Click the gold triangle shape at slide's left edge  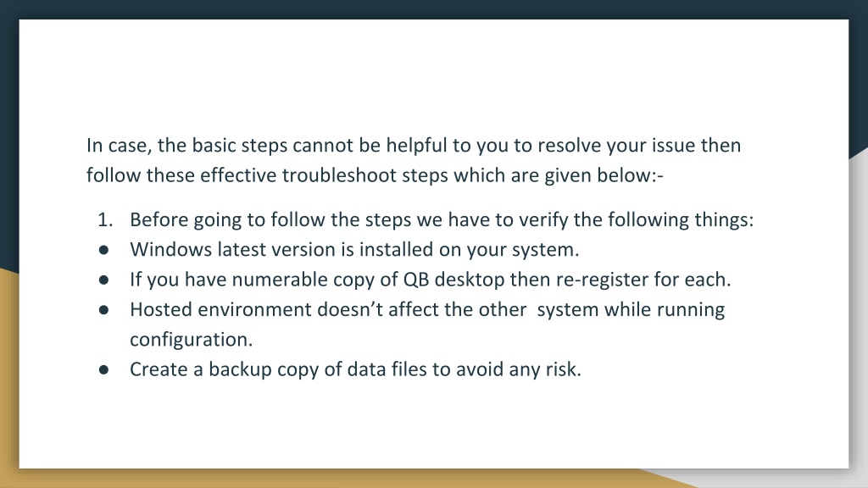pyautogui.click(x=9, y=376)
